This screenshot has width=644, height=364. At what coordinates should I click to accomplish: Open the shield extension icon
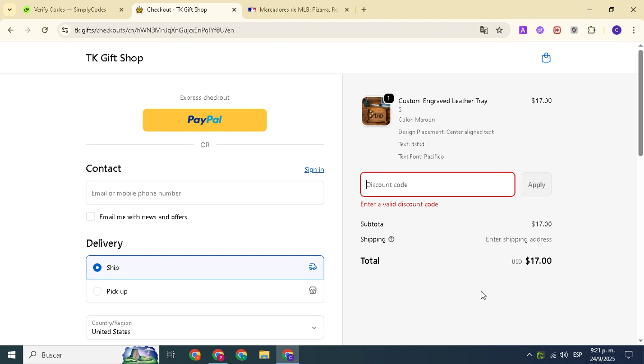(x=574, y=30)
